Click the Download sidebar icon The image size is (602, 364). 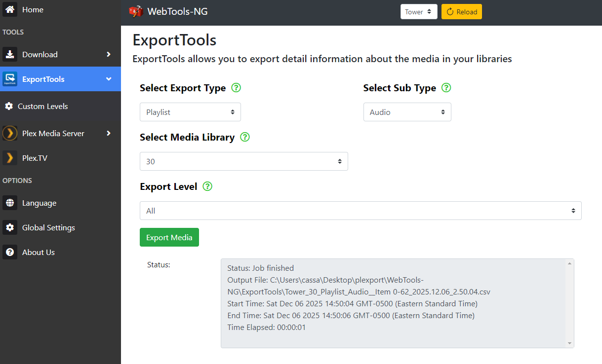10,54
